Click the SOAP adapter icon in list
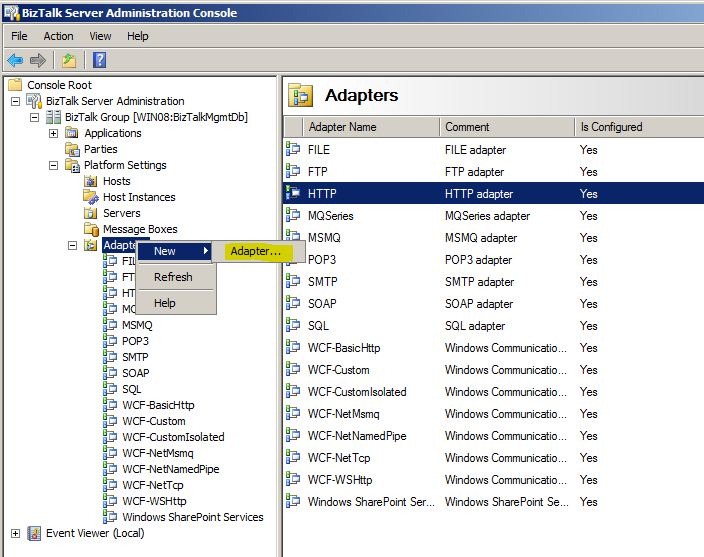Screen dimensions: 704x557 point(293,303)
